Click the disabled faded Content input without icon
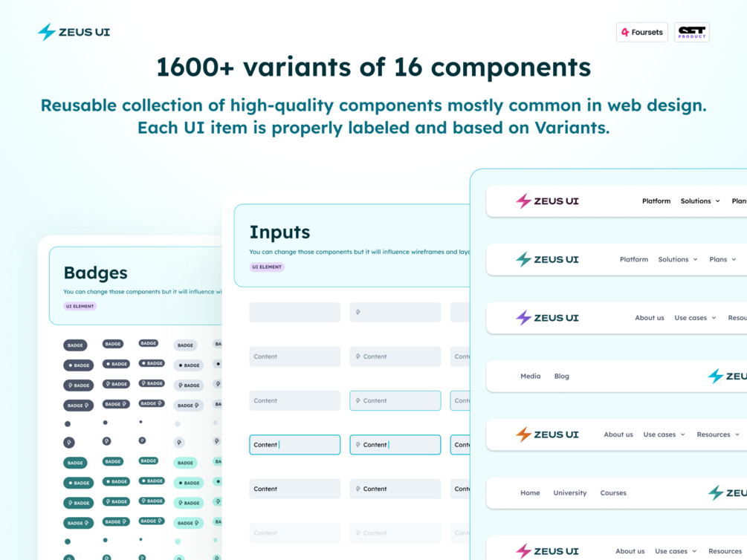This screenshot has height=560, width=747. coord(294,533)
